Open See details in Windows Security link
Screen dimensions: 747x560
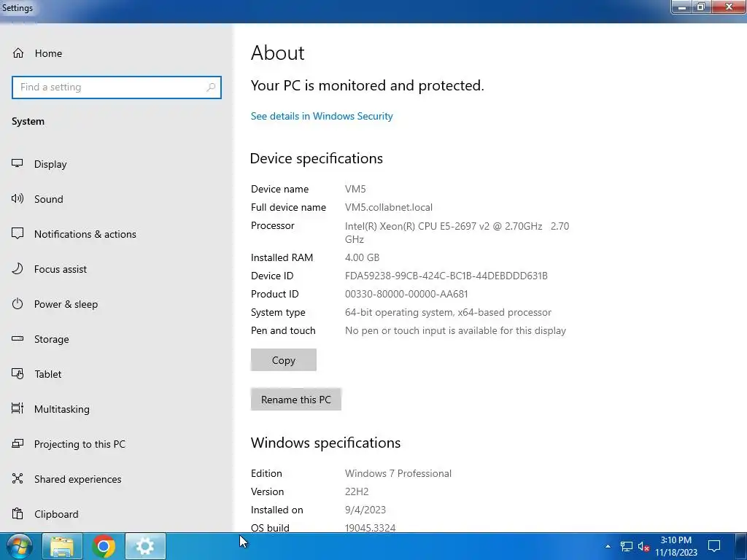322,116
